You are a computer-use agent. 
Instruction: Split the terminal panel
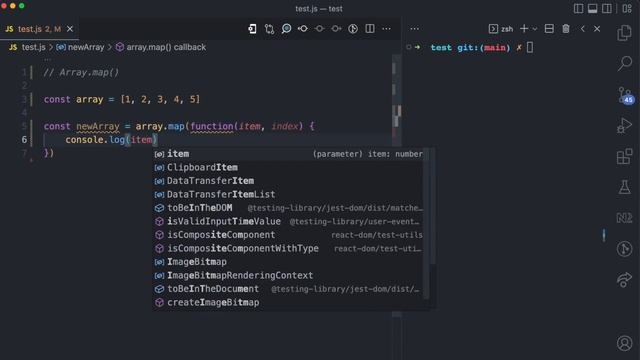point(549,29)
